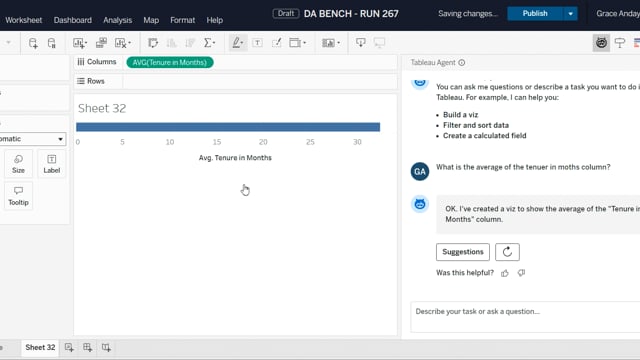Open the Dashboard menu
Image resolution: width=640 pixels, height=360 pixels.
tap(73, 20)
